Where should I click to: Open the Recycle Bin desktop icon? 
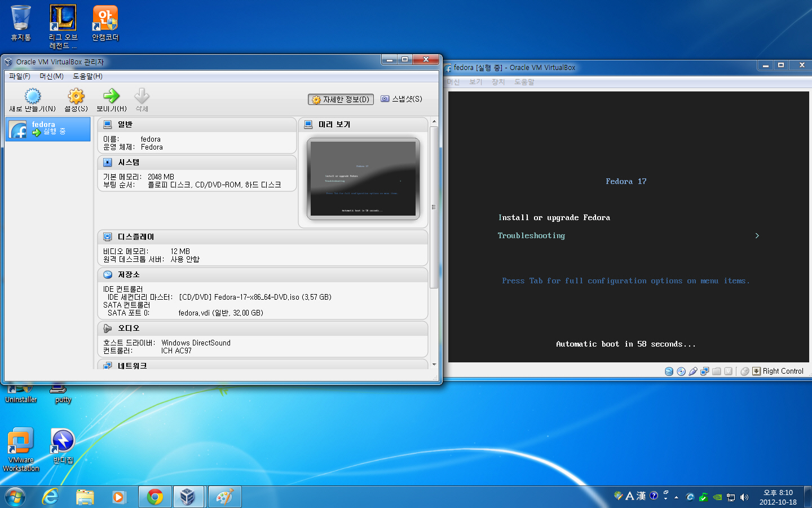click(x=21, y=23)
